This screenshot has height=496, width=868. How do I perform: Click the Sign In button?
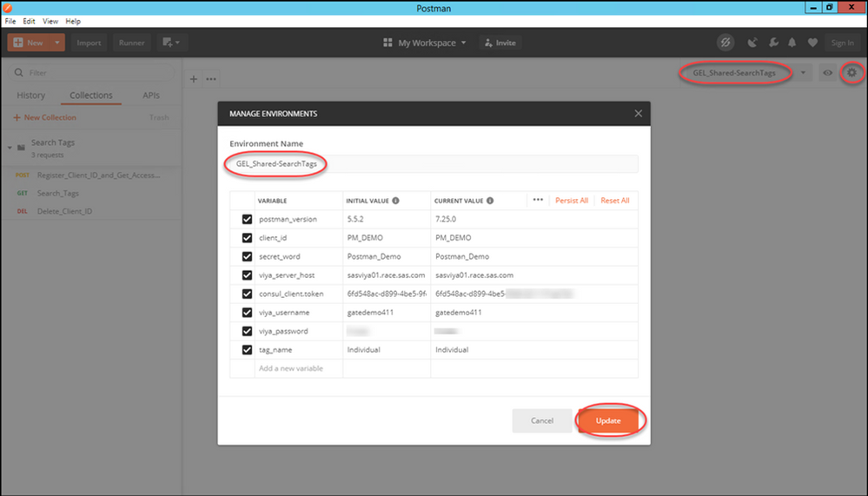pyautogui.click(x=842, y=43)
